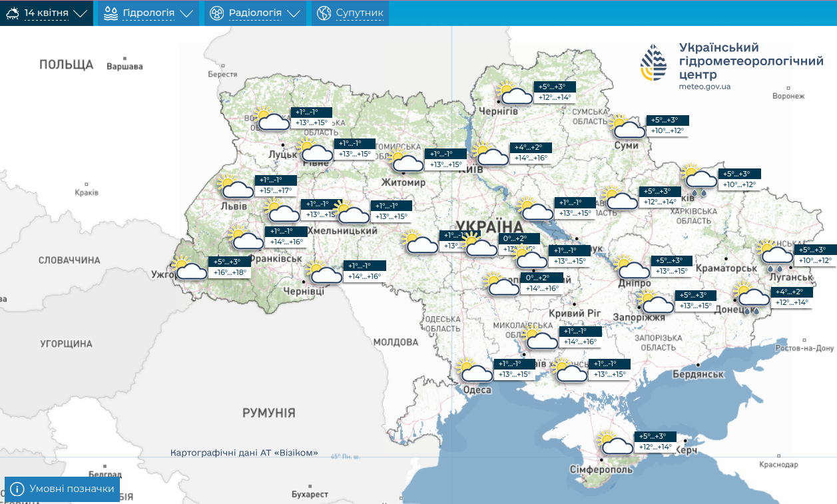This screenshot has height=504, width=837.
Task: Click the weather icon beside Ужгород
Action: point(189,268)
